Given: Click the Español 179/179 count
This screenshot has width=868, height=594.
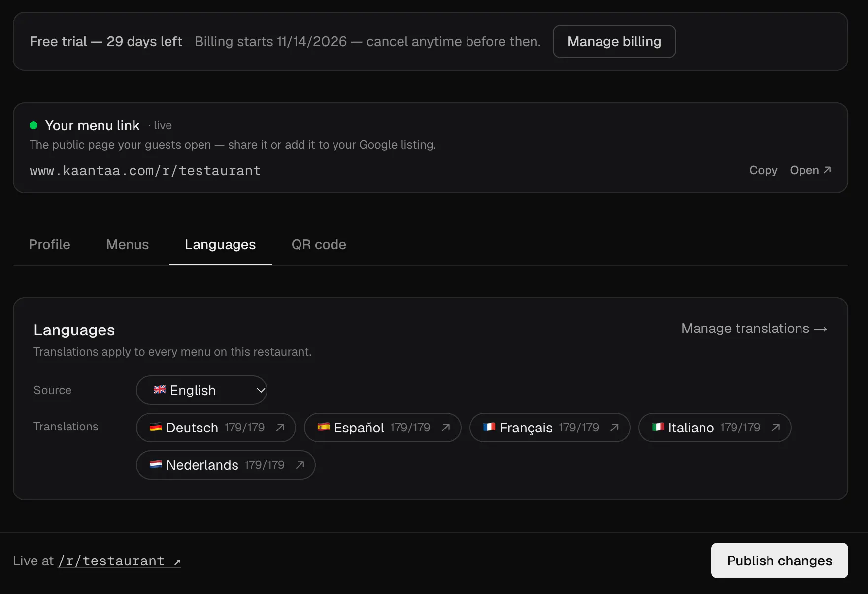Looking at the screenshot, I should (410, 428).
